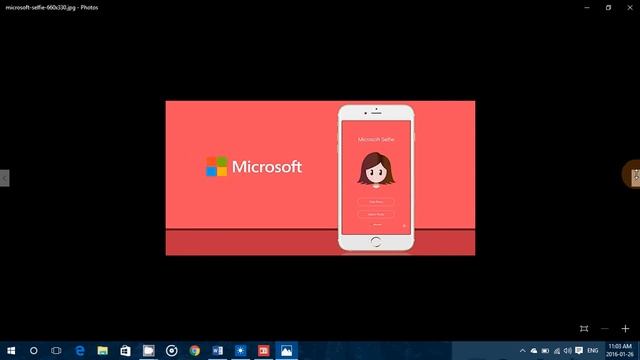The height and width of the screenshot is (360, 640).
Task: Restore down the Photos window
Action: pyautogui.click(x=608, y=7)
